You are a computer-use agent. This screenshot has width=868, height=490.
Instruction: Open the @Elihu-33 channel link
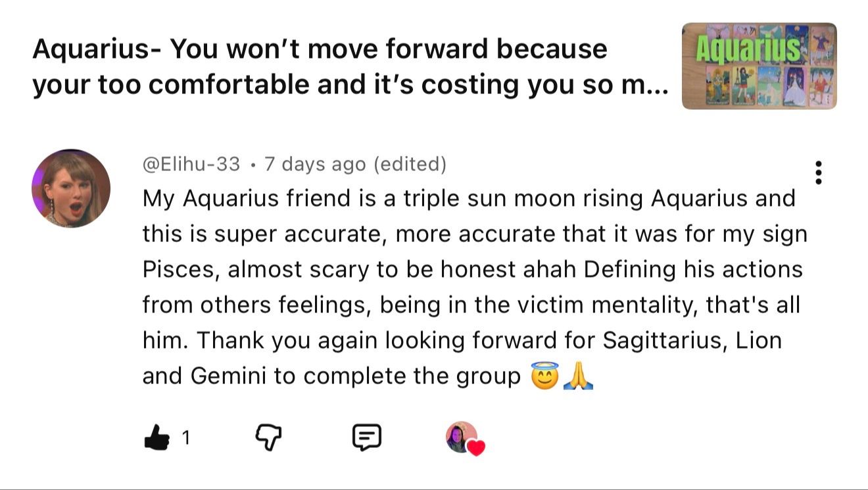pos(191,164)
